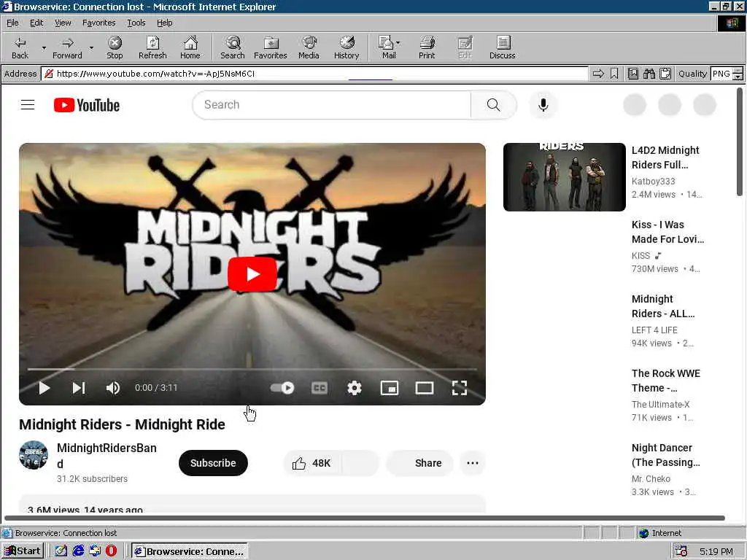The width and height of the screenshot is (747, 560).
Task: Open the Help menu
Action: point(164,23)
